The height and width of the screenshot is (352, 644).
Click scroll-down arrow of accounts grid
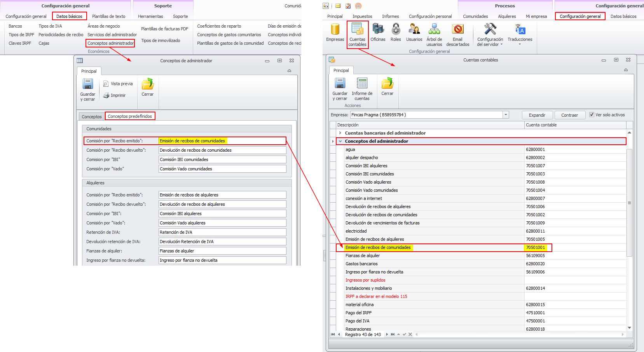tap(629, 328)
